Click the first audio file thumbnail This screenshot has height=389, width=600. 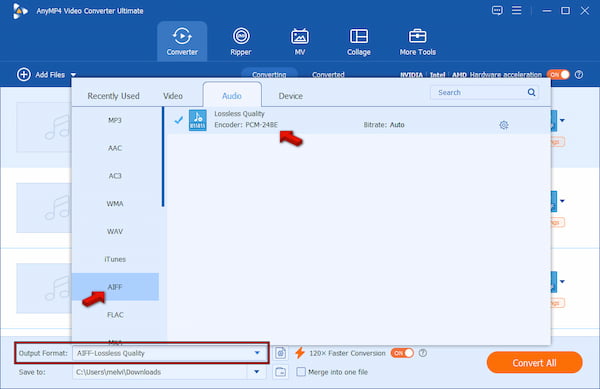pos(44,127)
